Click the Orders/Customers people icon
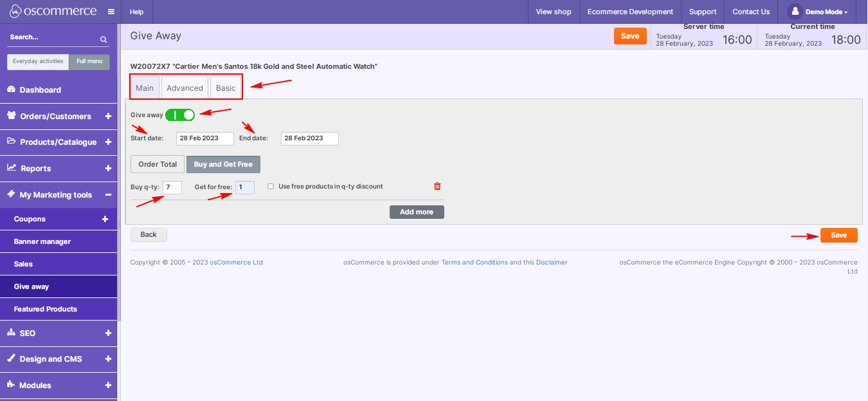Image resolution: width=868 pixels, height=401 pixels. coord(12,116)
